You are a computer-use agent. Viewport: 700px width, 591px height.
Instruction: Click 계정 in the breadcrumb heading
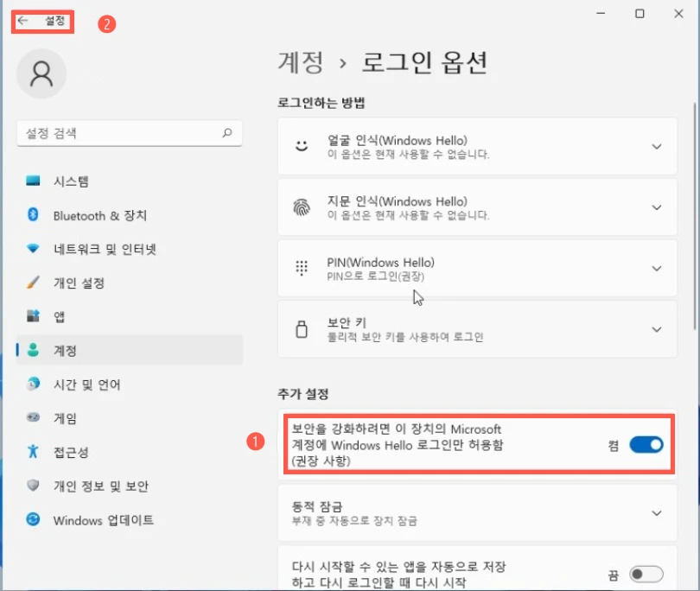(301, 62)
